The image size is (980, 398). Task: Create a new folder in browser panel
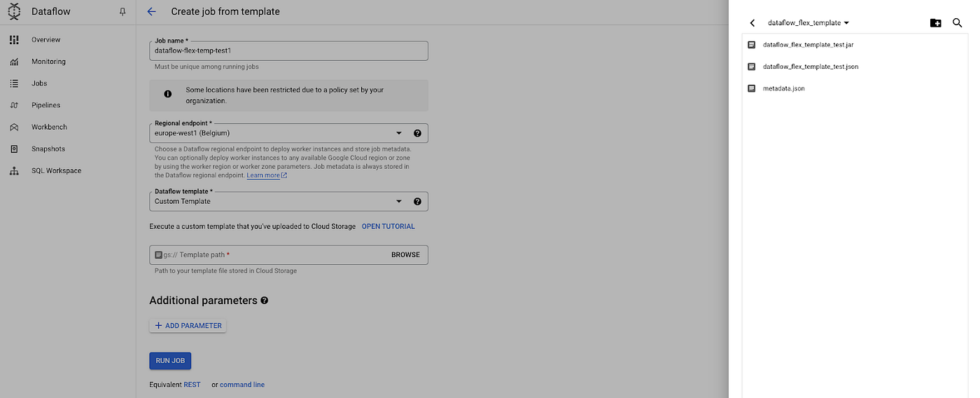(x=935, y=23)
